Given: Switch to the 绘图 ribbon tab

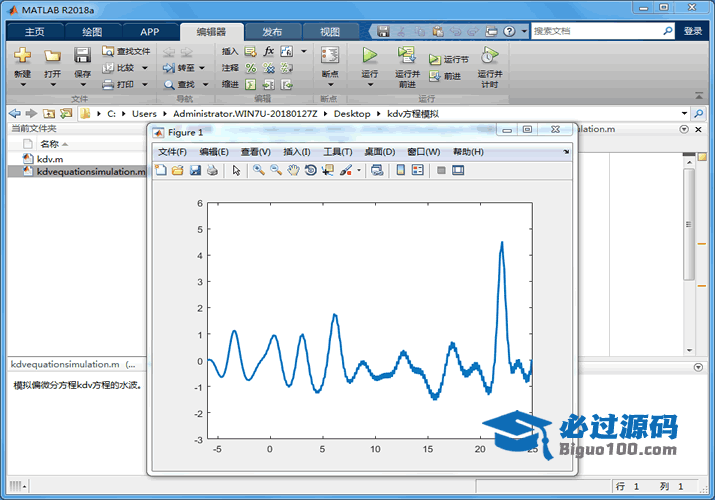Looking at the screenshot, I should pyautogui.click(x=92, y=32).
